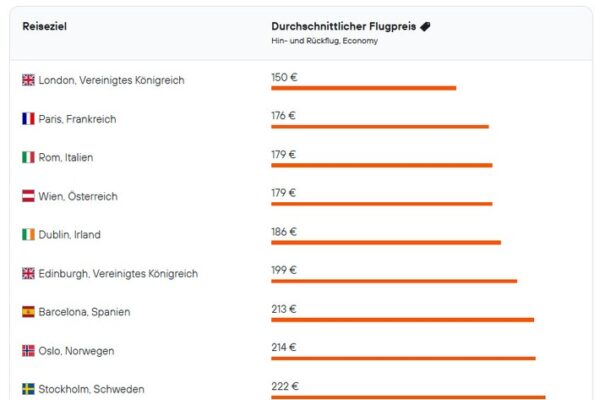
Task: Open the "London, Vereinigtes Königreich" destination
Action: point(111,80)
